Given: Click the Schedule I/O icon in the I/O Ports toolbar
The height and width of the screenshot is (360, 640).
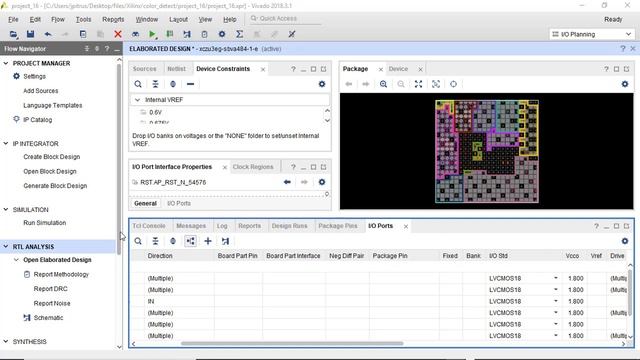Looking at the screenshot, I should (225, 241).
